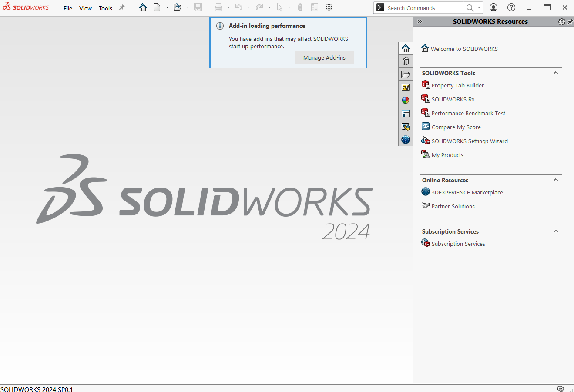
Task: Click the Undo toolbar icon
Action: tap(238, 7)
